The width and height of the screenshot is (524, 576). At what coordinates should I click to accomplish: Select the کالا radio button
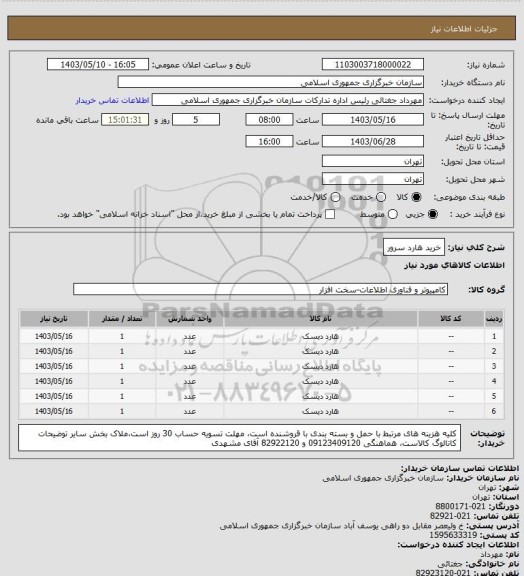416,197
